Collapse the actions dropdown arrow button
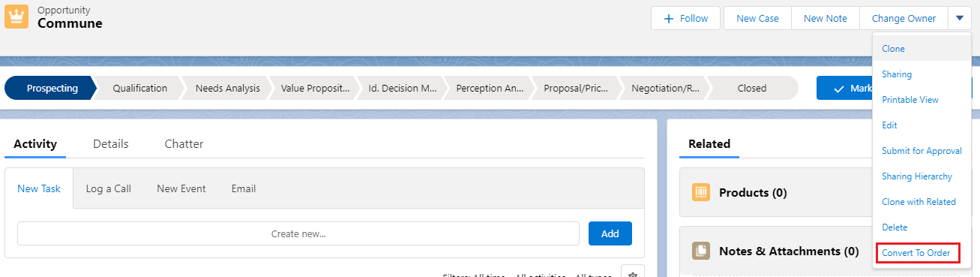 960,18
